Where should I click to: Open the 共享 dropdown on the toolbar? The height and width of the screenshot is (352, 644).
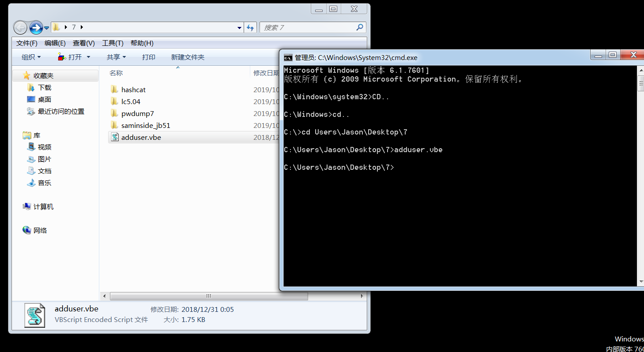click(x=116, y=57)
